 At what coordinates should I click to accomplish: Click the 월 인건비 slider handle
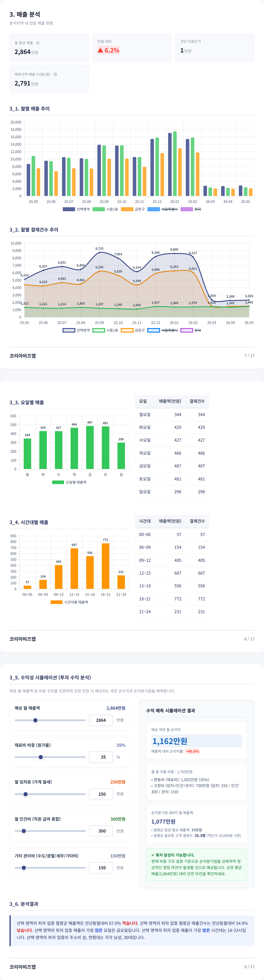24,831
